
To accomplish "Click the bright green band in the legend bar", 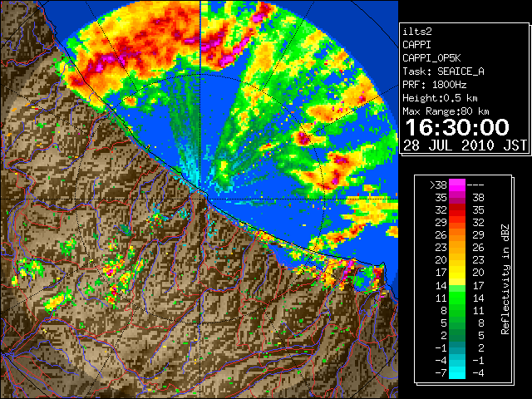I will 457,298.
